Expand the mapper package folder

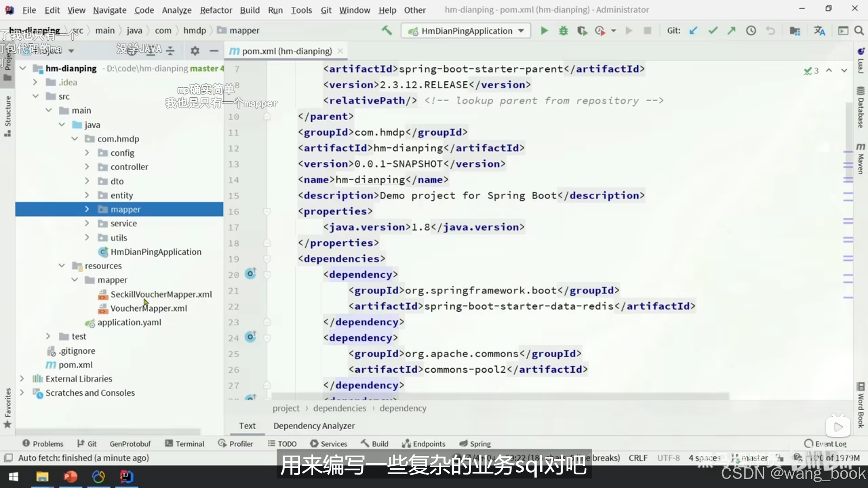(x=87, y=209)
